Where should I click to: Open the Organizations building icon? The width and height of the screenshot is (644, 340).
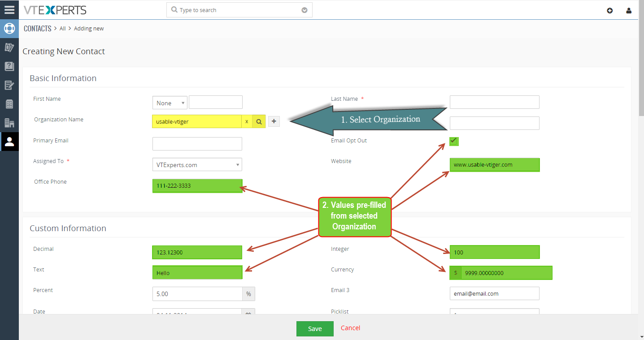click(9, 123)
